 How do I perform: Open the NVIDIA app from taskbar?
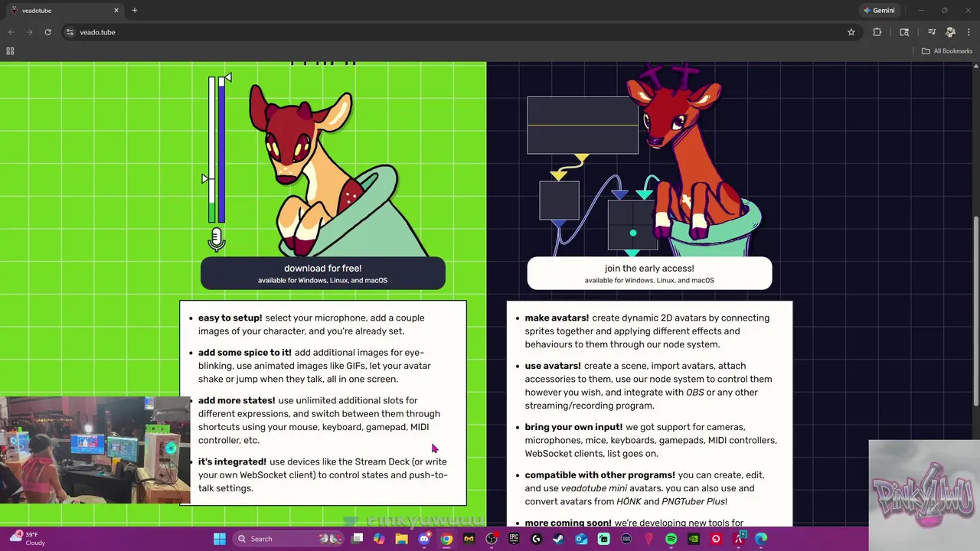coord(694,539)
